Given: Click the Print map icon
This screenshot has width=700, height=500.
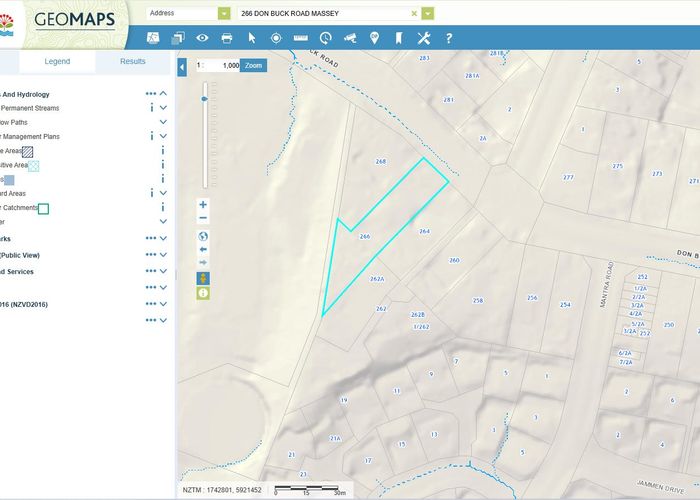Looking at the screenshot, I should tap(227, 38).
